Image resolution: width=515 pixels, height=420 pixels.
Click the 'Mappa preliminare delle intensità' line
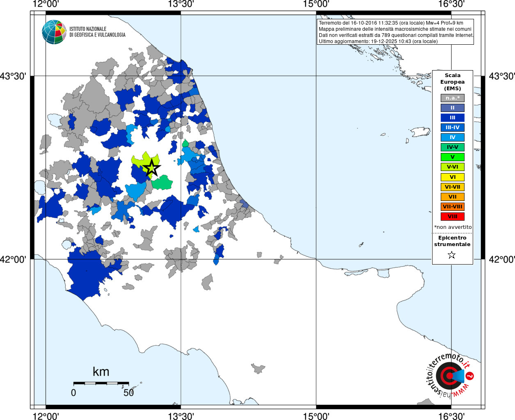[x=395, y=29]
